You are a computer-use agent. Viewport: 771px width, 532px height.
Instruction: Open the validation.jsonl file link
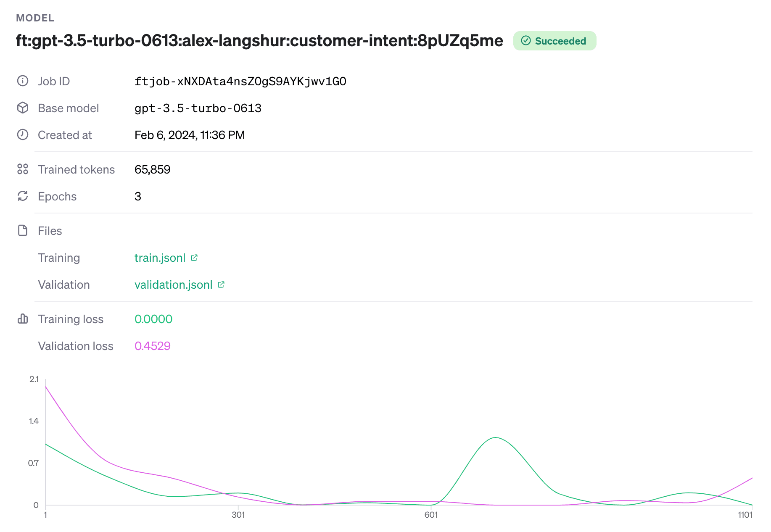(x=173, y=285)
